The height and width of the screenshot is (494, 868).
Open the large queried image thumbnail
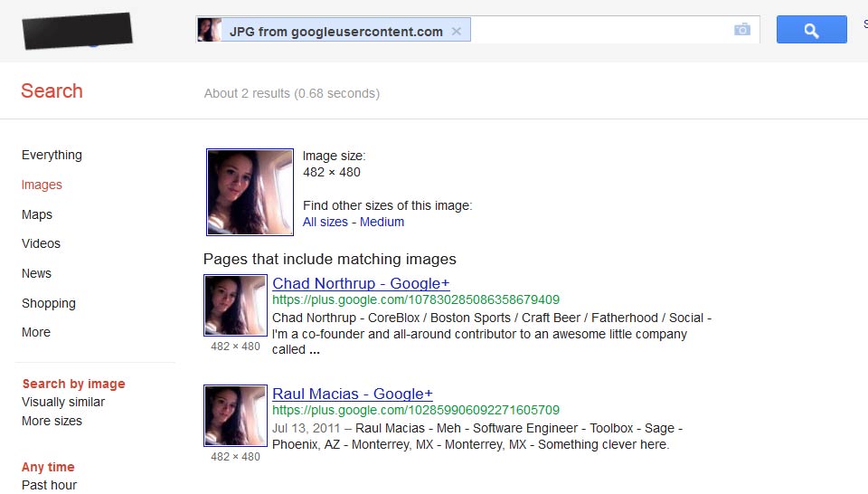click(x=250, y=193)
